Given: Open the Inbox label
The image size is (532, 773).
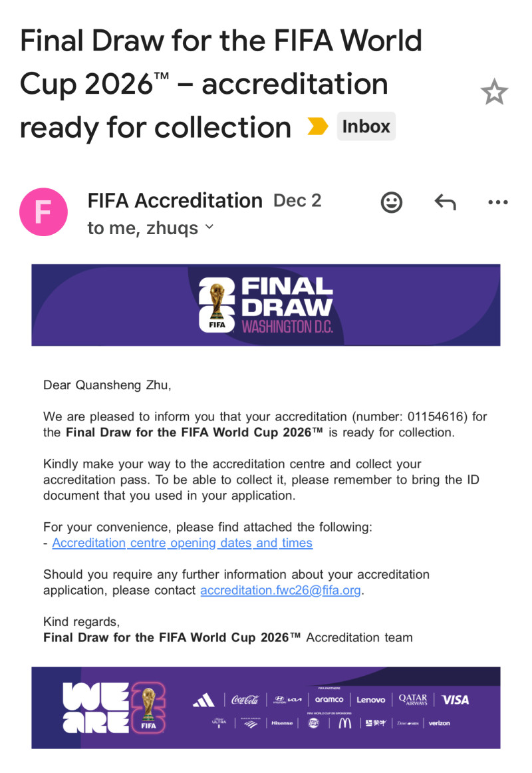Looking at the screenshot, I should 366,126.
